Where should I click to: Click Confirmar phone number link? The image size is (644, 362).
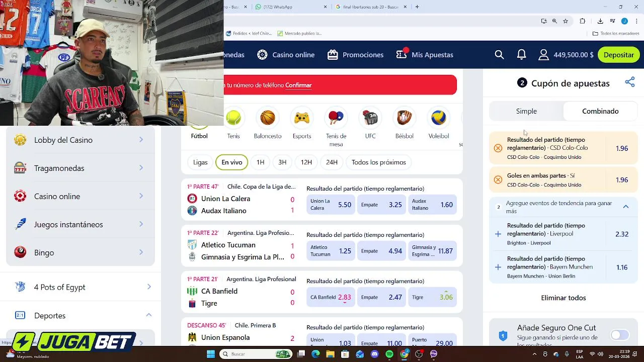298,85
